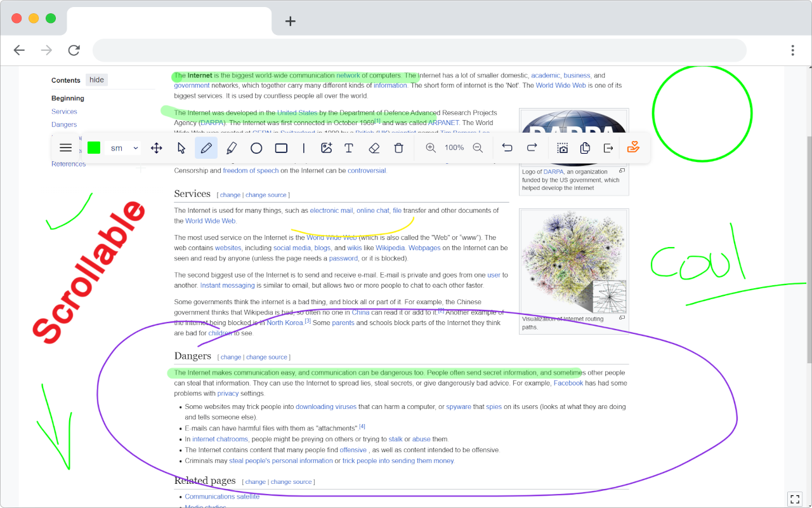
Task: Open the green color swatch picker
Action: (x=94, y=148)
